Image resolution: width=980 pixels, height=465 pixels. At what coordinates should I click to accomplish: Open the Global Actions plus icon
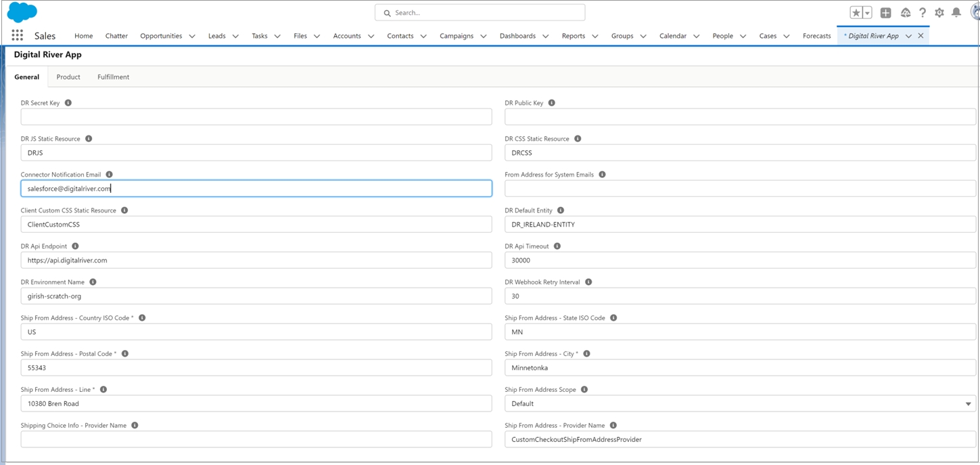point(885,13)
